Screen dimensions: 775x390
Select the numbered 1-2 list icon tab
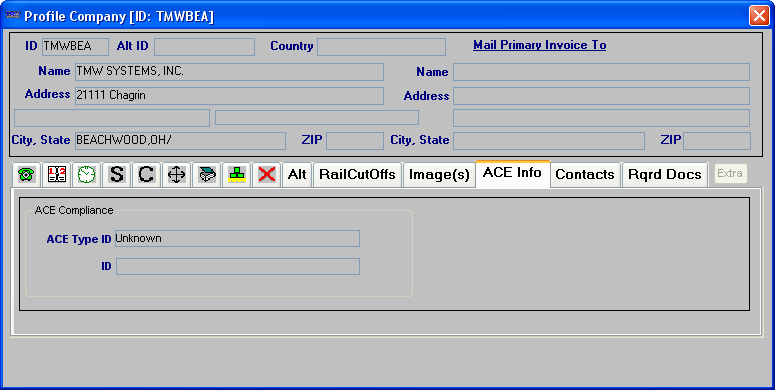click(x=56, y=174)
